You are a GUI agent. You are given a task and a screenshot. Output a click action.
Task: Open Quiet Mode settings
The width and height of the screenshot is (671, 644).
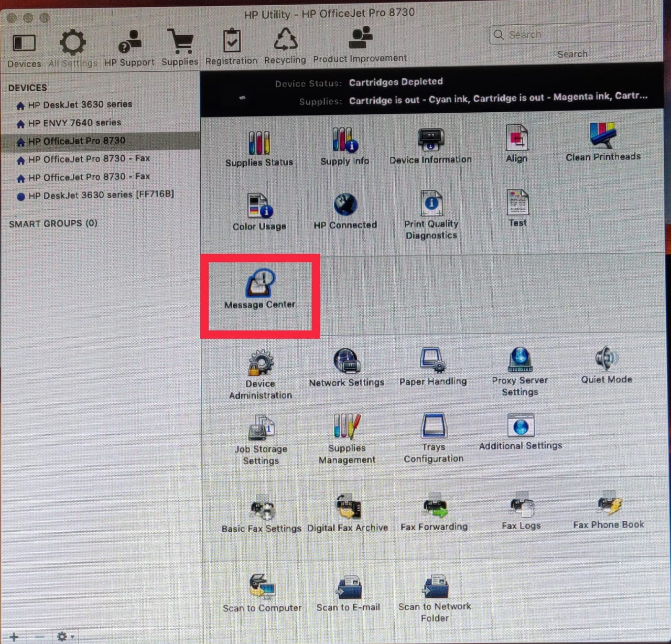pos(607,365)
